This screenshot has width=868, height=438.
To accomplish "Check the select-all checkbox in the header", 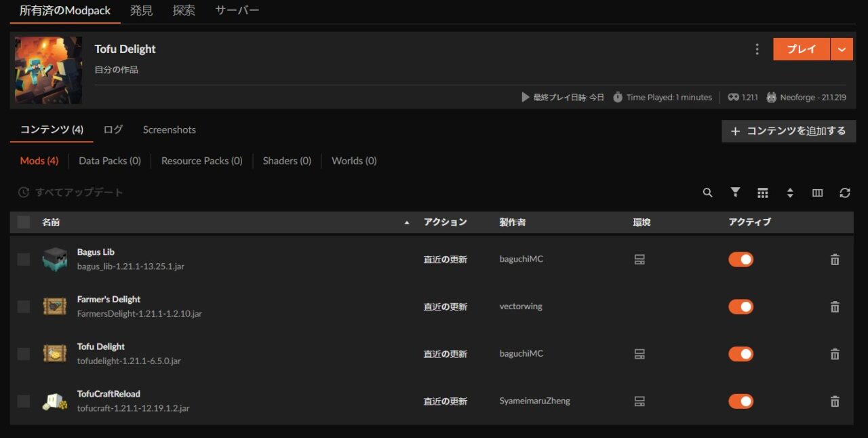I will click(x=23, y=222).
